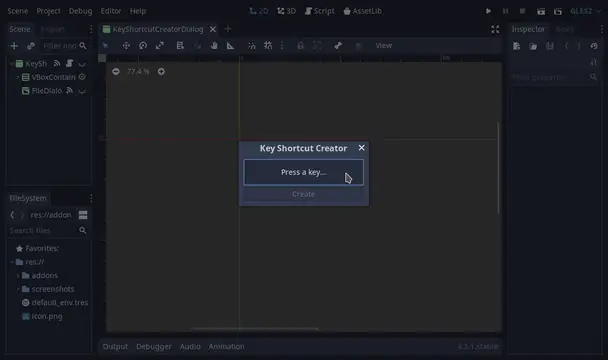This screenshot has height=360, width=608.
Task: Click the Create button in dialog
Action: point(304,194)
